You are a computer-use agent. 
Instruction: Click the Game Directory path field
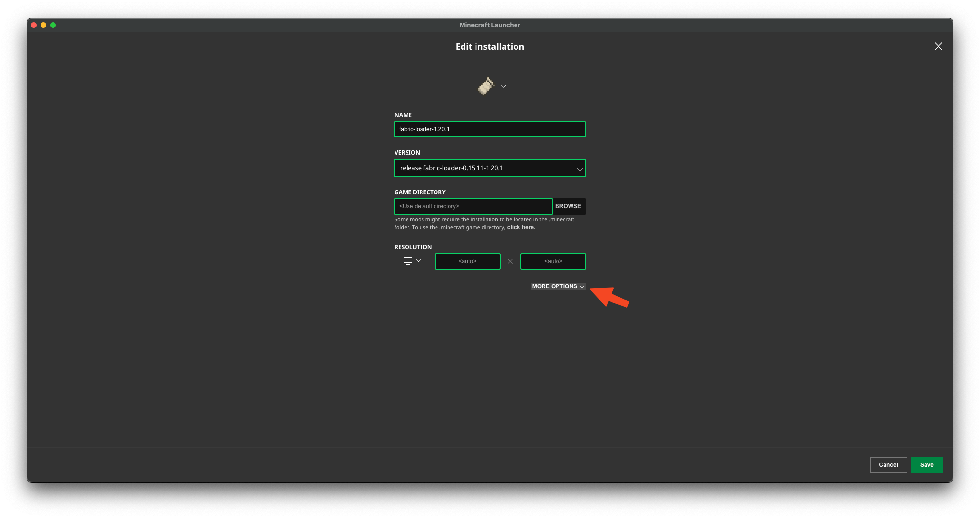(x=473, y=206)
